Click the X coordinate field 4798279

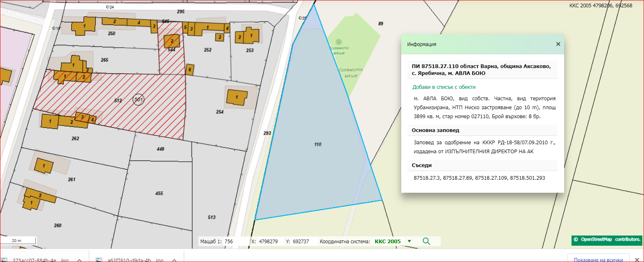[268, 242]
